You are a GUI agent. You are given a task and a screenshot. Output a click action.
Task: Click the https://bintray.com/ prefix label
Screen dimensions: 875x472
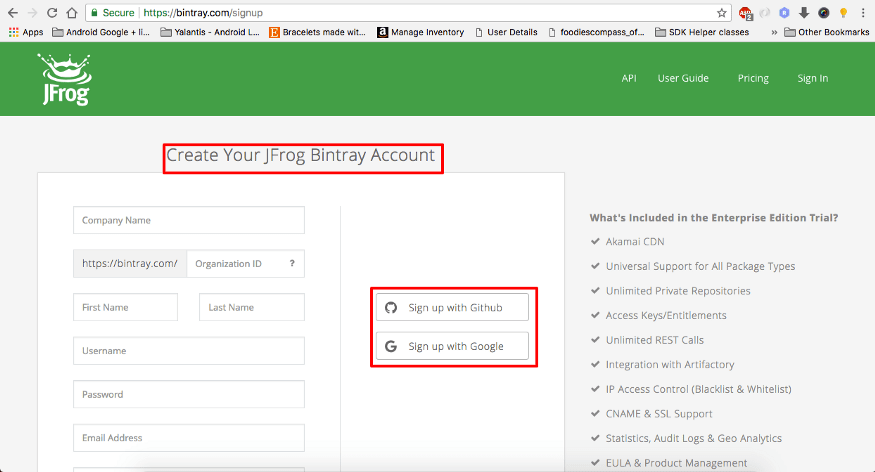click(129, 263)
